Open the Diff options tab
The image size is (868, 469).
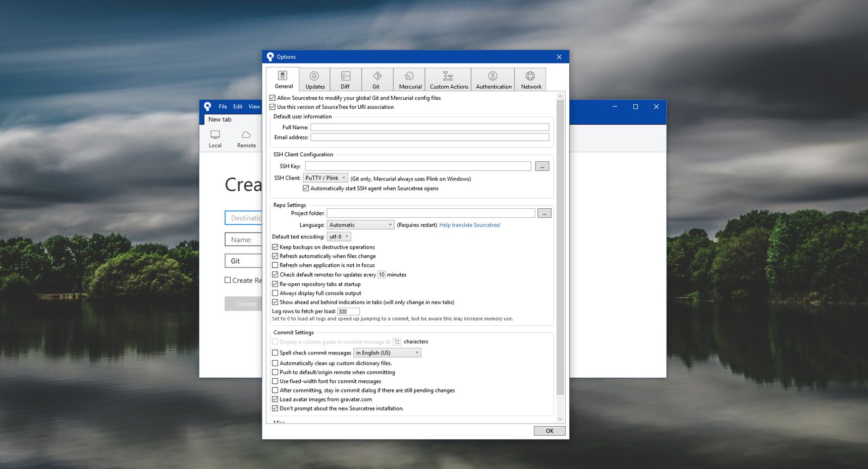(346, 80)
